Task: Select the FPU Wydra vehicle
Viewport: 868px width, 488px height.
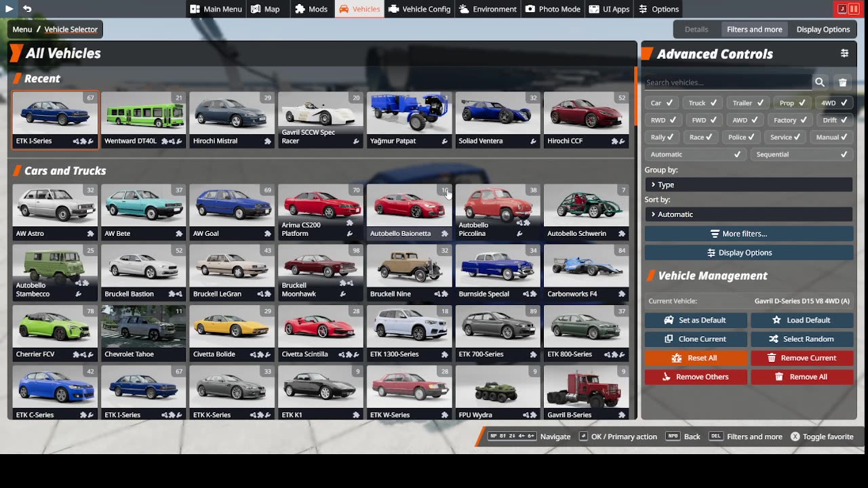Action: pos(498,393)
